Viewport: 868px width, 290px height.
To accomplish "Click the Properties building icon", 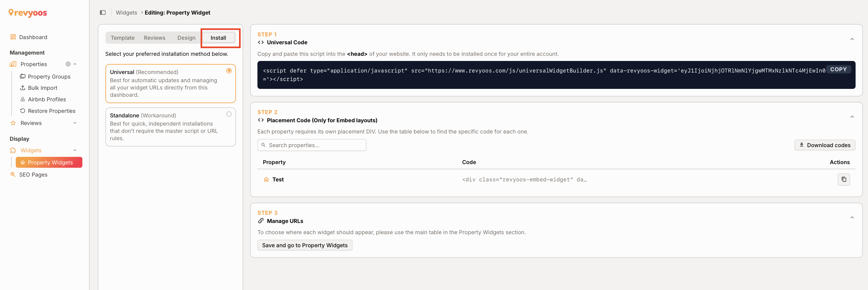I will coord(13,64).
